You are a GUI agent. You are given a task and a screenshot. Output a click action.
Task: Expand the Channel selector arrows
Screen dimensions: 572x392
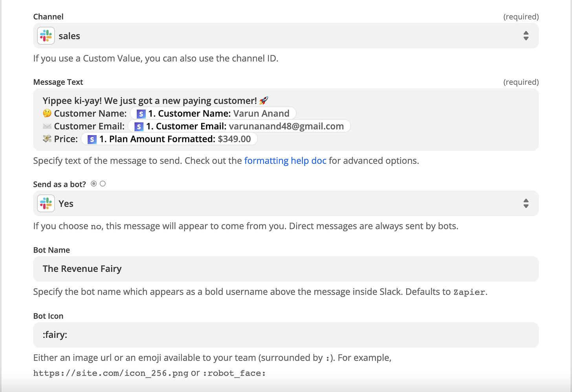coord(526,36)
